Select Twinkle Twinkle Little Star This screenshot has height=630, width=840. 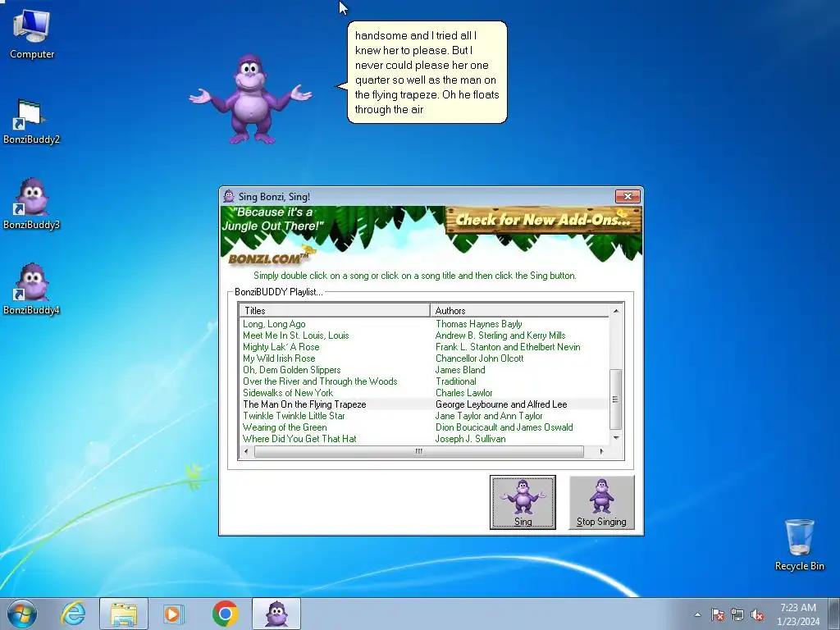click(294, 416)
